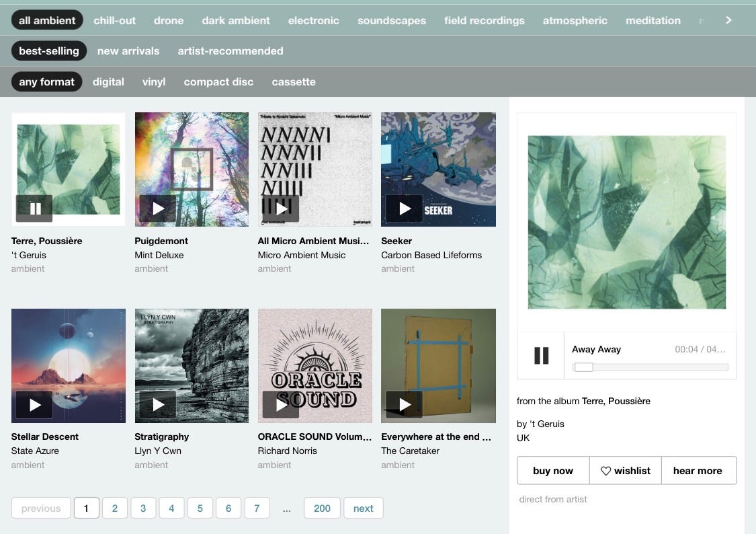Show more genre tags with right arrow
Screen dimensions: 756x534
[728, 20]
